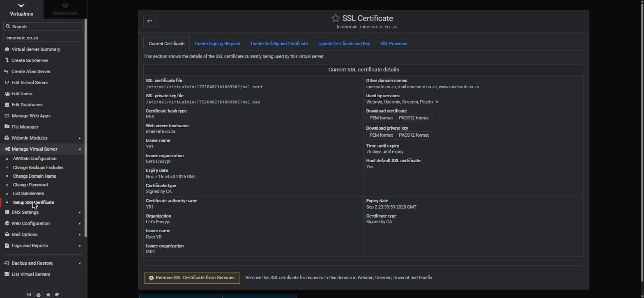Click the Edit Virtual Server sliders icon
This screenshot has width=644, height=298.
click(x=7, y=83)
